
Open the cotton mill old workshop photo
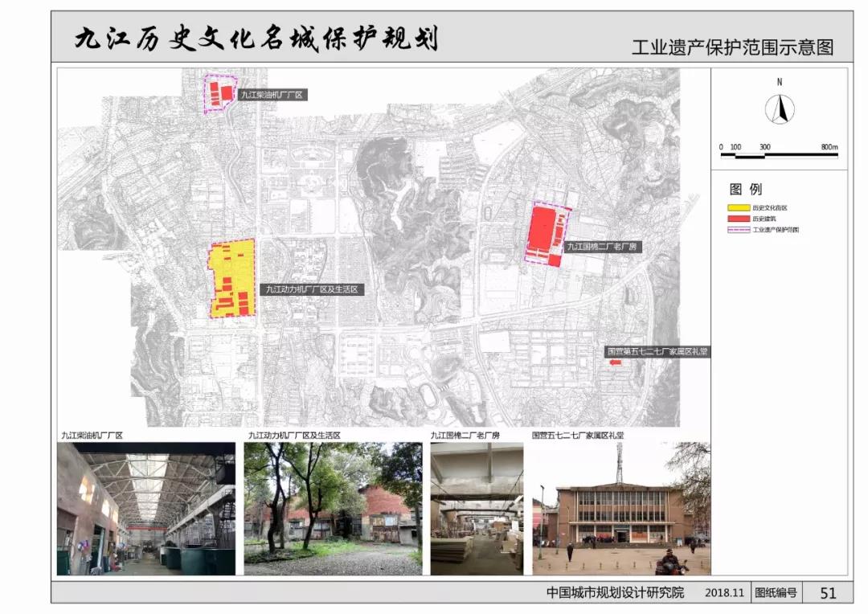477,508
